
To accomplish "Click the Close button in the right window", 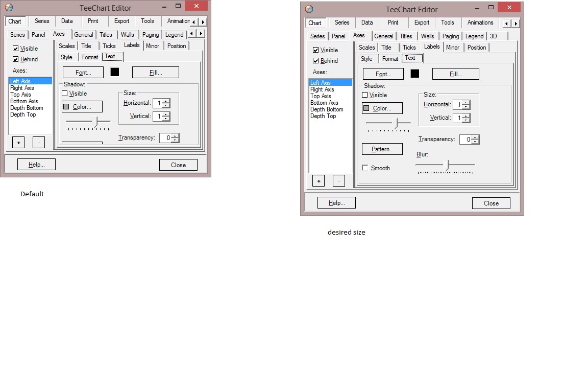I will 491,203.
